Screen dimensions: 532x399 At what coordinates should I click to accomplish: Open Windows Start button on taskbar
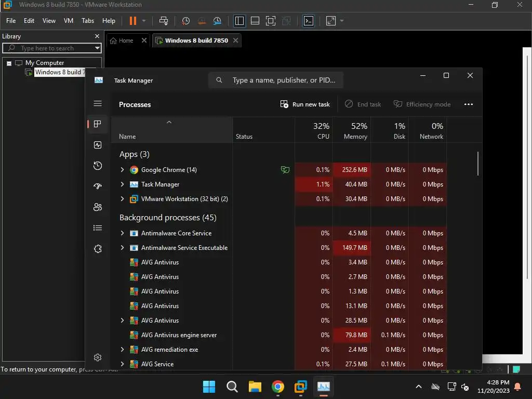tap(209, 387)
